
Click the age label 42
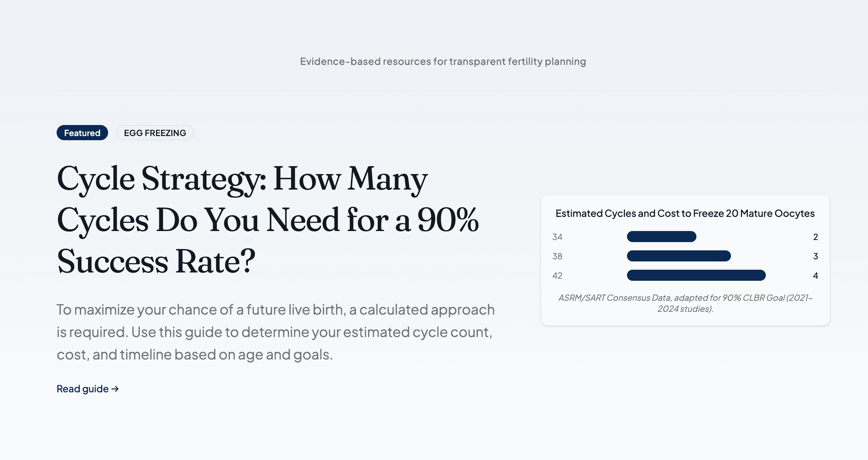pos(557,276)
